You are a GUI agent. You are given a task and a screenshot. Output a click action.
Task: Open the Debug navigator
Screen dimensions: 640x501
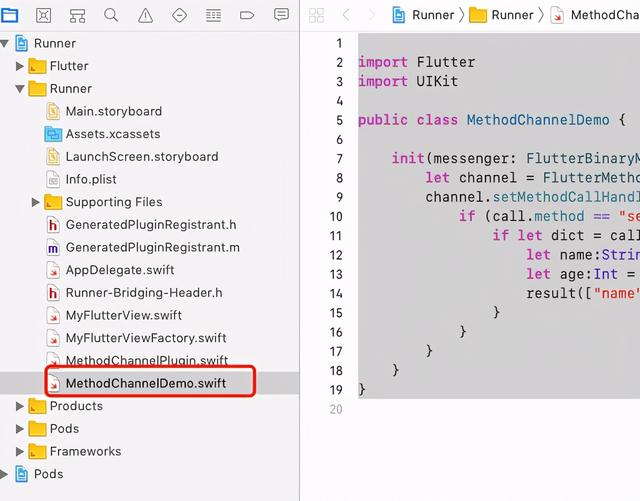[x=213, y=16]
